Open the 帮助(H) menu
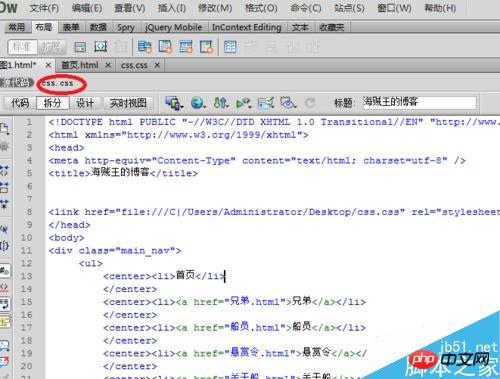Screen dimensions: 500x379 coord(440,8)
